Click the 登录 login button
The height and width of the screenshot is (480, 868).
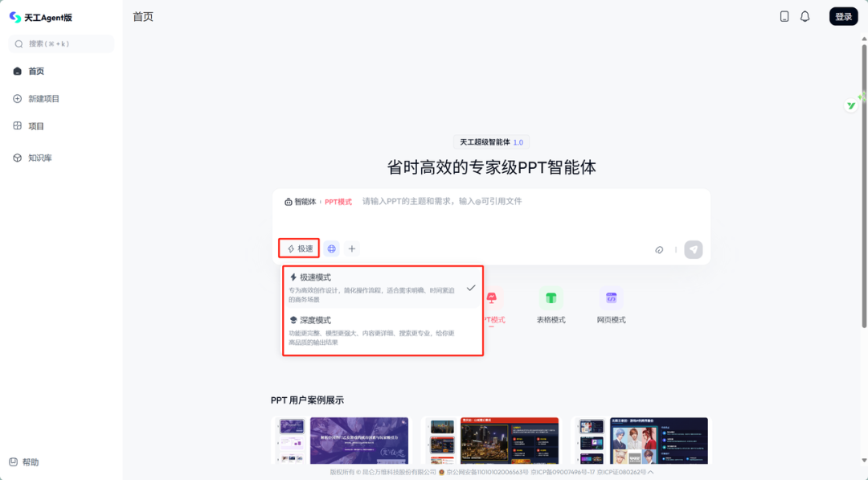click(844, 17)
